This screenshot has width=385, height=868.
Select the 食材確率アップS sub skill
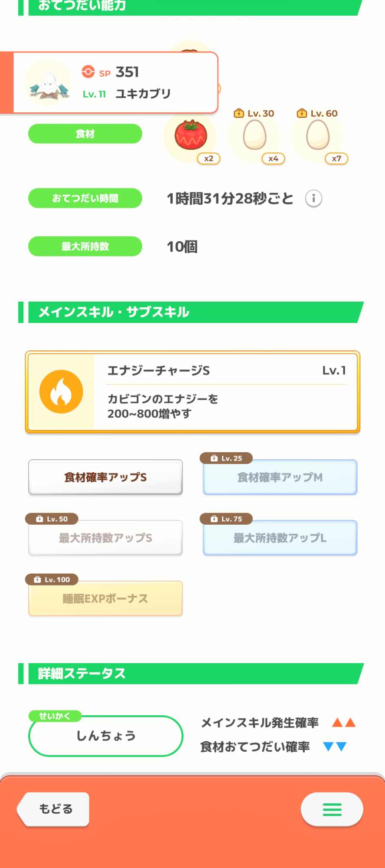105,477
